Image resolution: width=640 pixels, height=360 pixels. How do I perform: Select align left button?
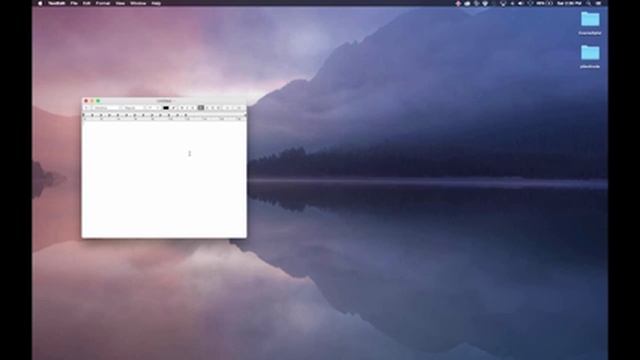pyautogui.click(x=200, y=108)
